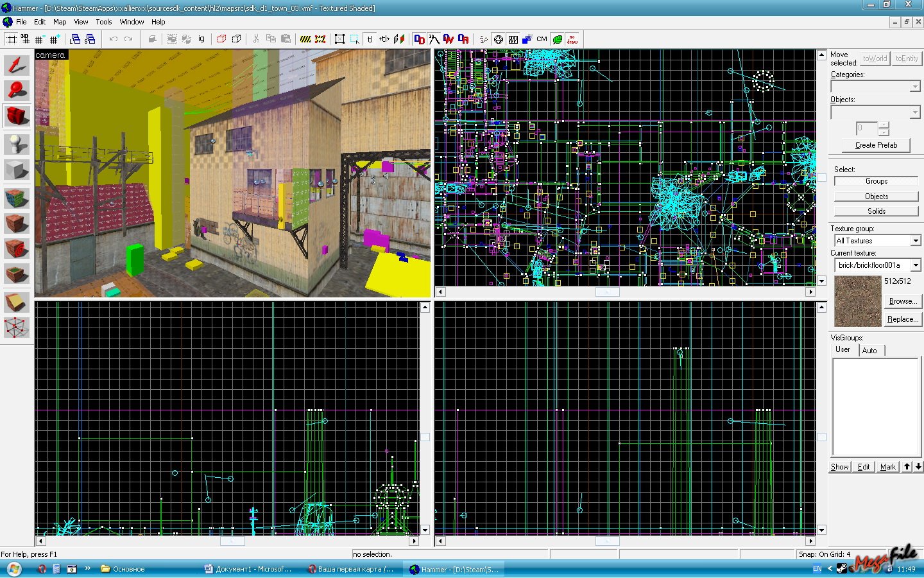Viewport: 924px width, 578px height.
Task: Select the Magnify tool
Action: tap(17, 91)
